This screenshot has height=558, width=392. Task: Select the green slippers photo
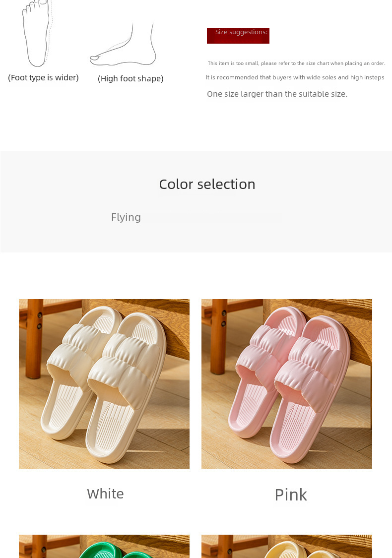(104, 546)
